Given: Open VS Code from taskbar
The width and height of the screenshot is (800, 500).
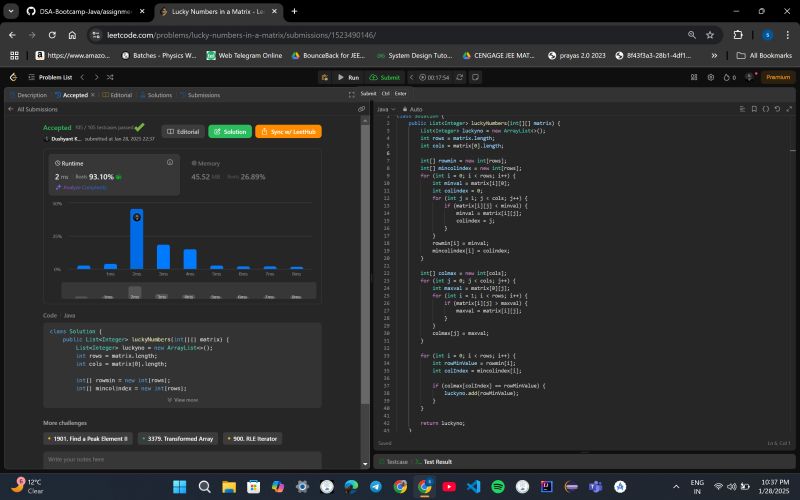Looking at the screenshot, I should pos(473,487).
